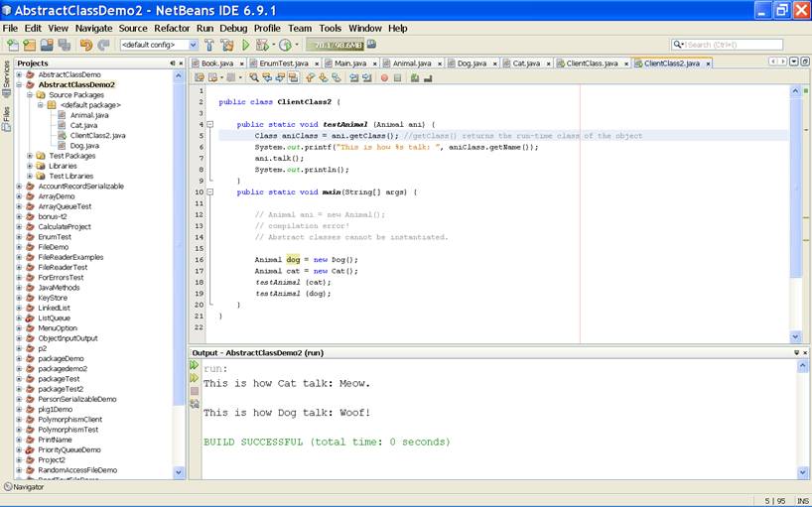This screenshot has height=507, width=812.
Task: Click the Save All toolbar icon
Action: [x=64, y=45]
